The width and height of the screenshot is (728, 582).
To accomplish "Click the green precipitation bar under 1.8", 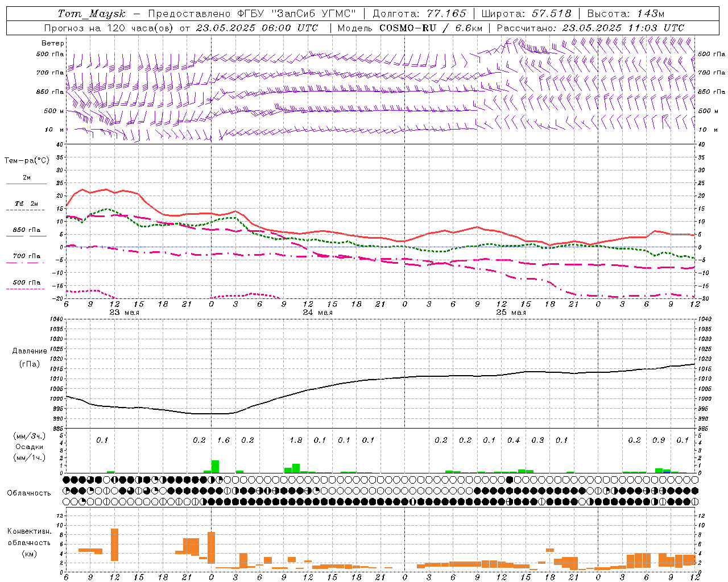I will [x=296, y=468].
